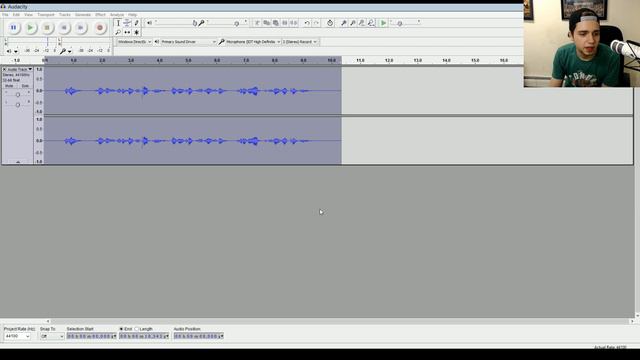Click the green Play button
This screenshot has width=640, height=360.
(x=30, y=28)
